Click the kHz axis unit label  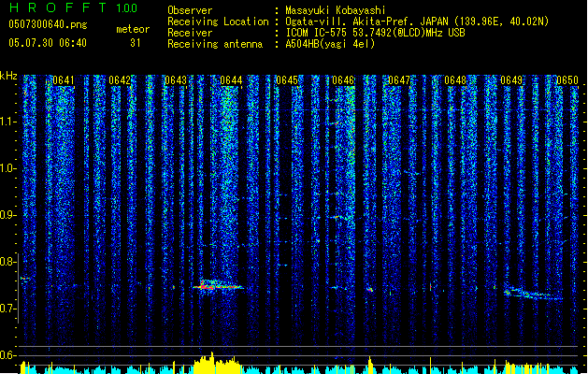coord(8,76)
